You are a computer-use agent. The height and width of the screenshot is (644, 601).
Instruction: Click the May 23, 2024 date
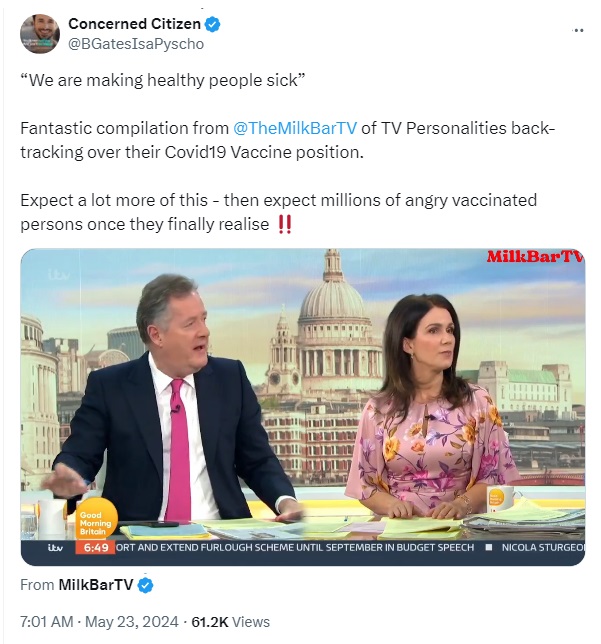tap(131, 622)
